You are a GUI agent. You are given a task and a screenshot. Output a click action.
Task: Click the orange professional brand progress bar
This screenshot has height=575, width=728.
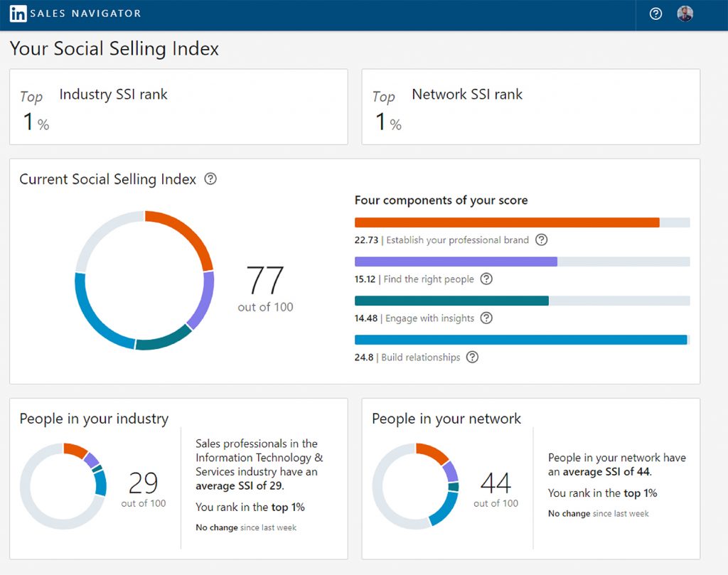coord(507,222)
